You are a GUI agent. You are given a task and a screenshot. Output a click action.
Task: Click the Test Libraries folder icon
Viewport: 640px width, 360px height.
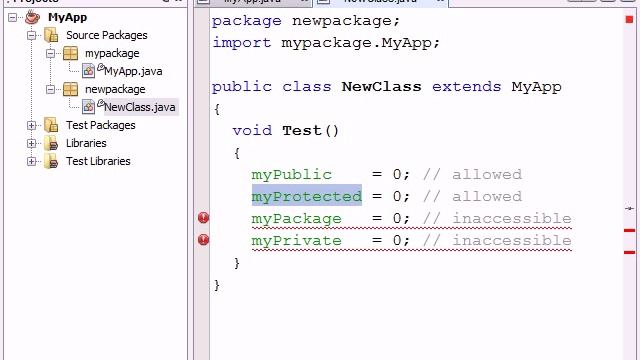tap(51, 161)
